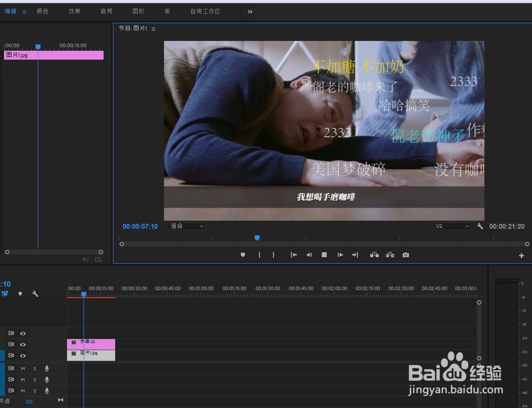Switch to the 编辑 workspace

[10, 11]
